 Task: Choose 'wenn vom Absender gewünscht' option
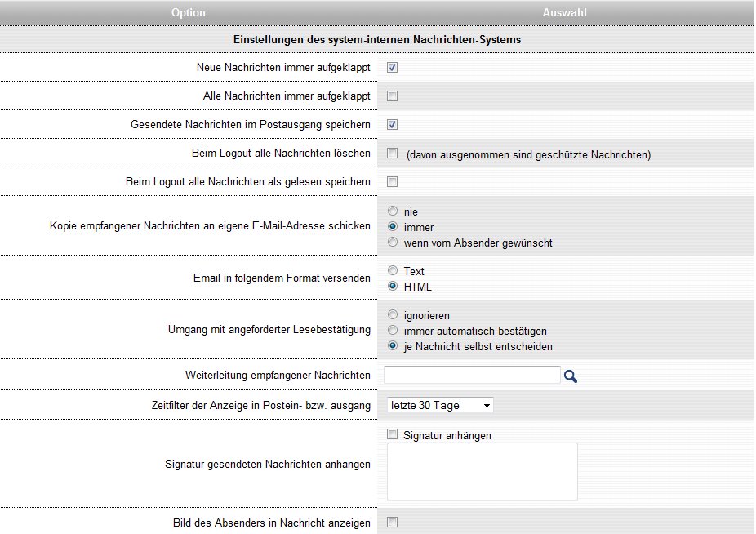tap(393, 243)
